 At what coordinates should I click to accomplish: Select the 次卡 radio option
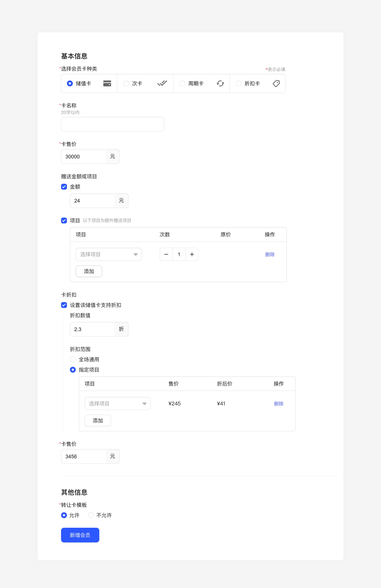(x=126, y=83)
